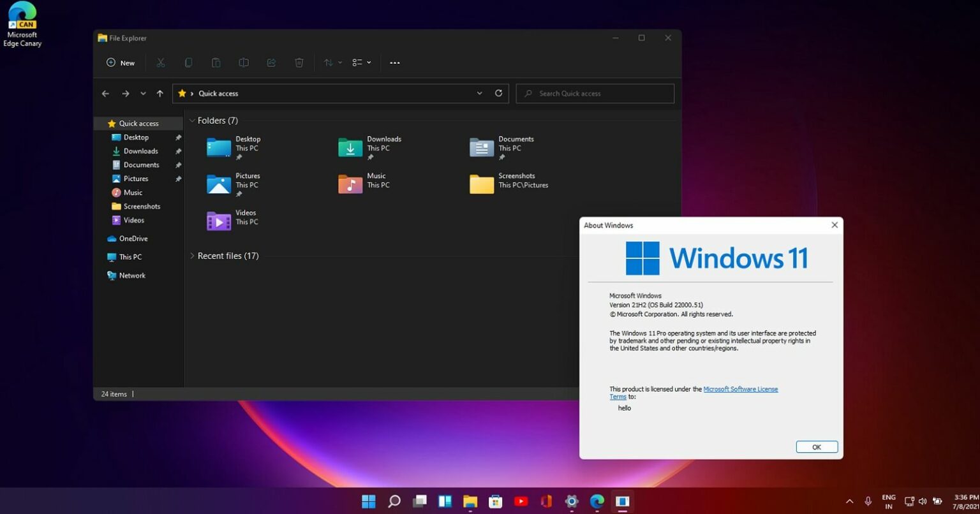Open the clock and date flyout

pyautogui.click(x=965, y=502)
